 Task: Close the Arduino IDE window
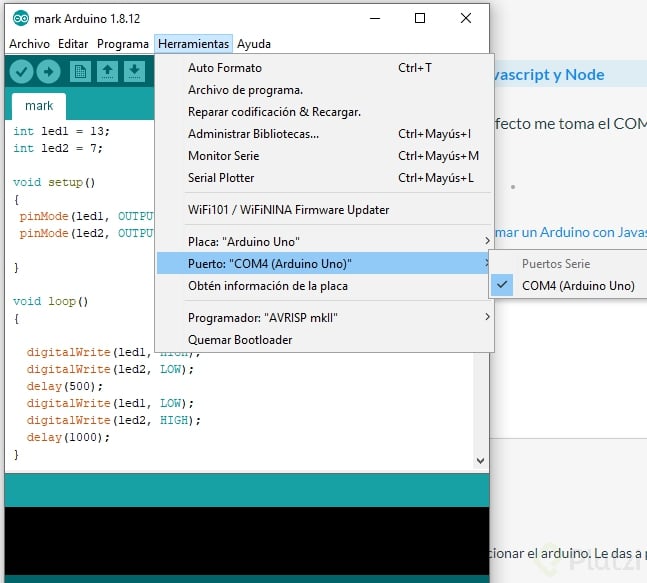[x=466, y=18]
